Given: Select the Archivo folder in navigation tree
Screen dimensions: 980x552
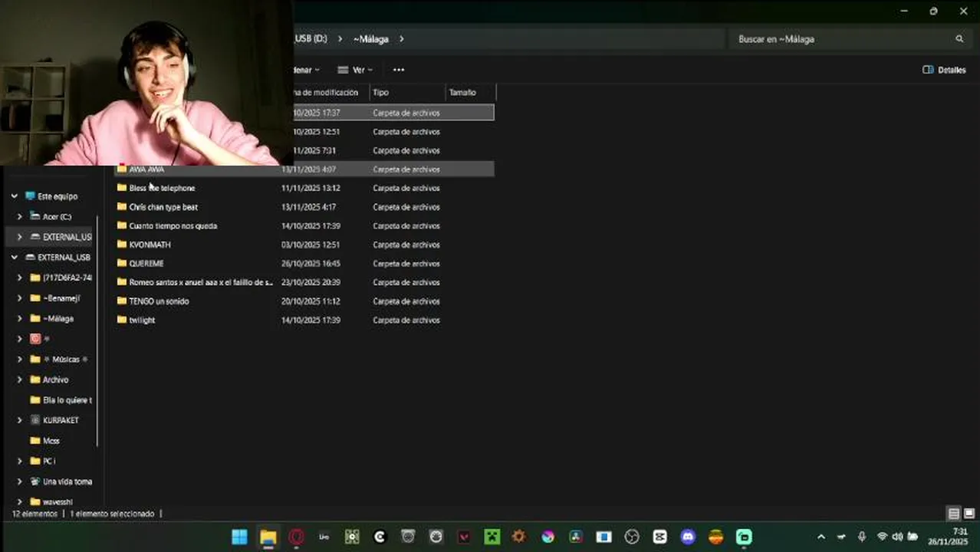Looking at the screenshot, I should coord(55,379).
